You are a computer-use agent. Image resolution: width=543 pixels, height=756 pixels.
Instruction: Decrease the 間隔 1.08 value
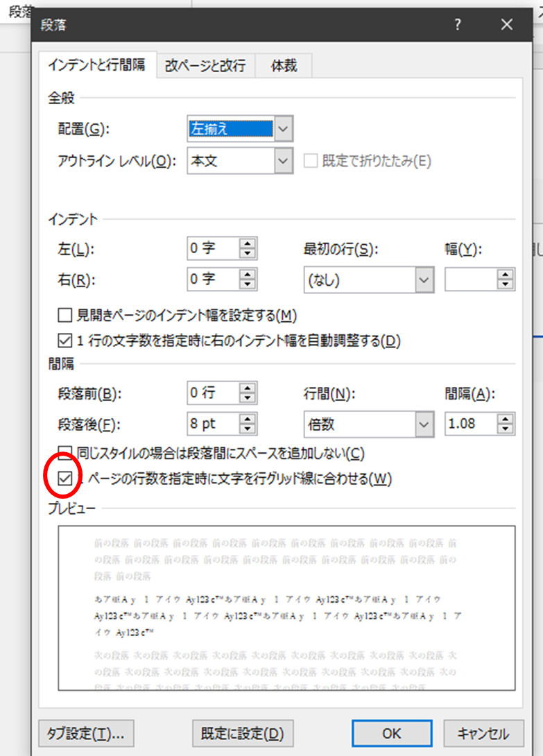click(505, 429)
